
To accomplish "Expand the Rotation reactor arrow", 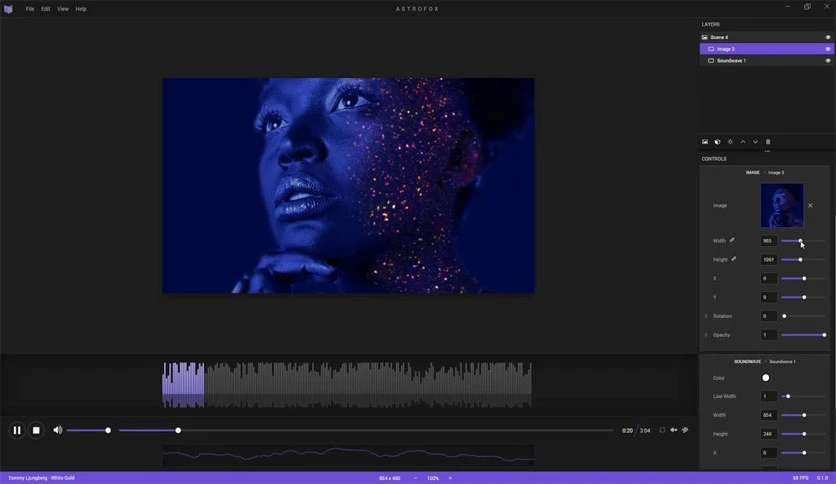I will click(706, 316).
